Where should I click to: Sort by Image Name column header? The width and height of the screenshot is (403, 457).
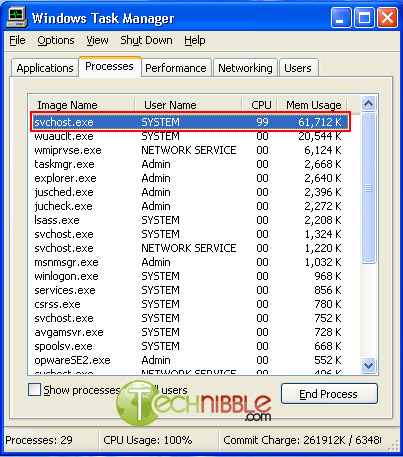pyautogui.click(x=82, y=105)
